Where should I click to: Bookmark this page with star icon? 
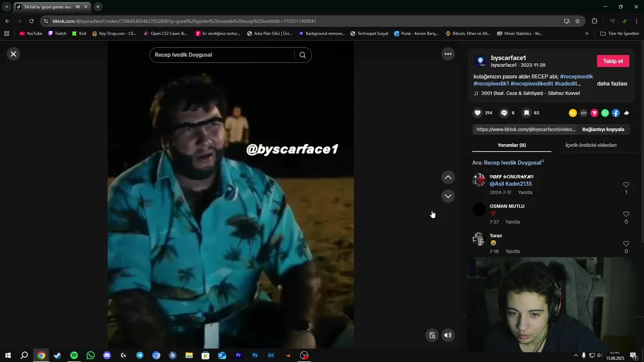578,21
